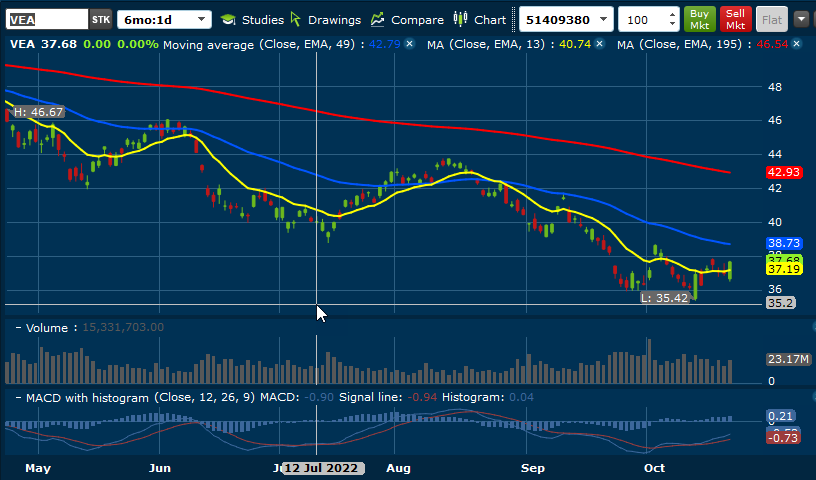Image resolution: width=816 pixels, height=480 pixels.
Task: Click the Buy Mkt button
Action: point(699,20)
